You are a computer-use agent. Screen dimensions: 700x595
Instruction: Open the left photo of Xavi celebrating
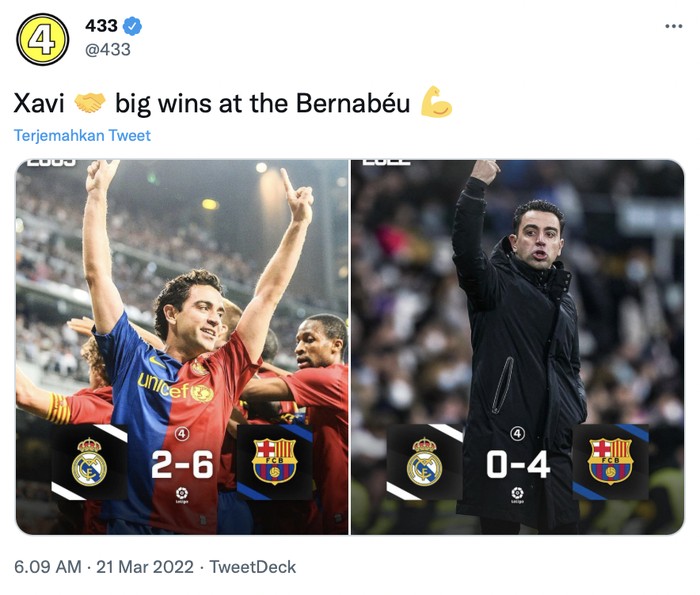coord(182,300)
